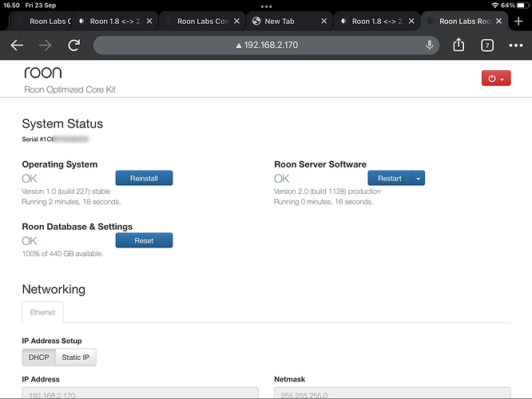Click the System Status heading
This screenshot has height=399, width=532.
tap(62, 124)
